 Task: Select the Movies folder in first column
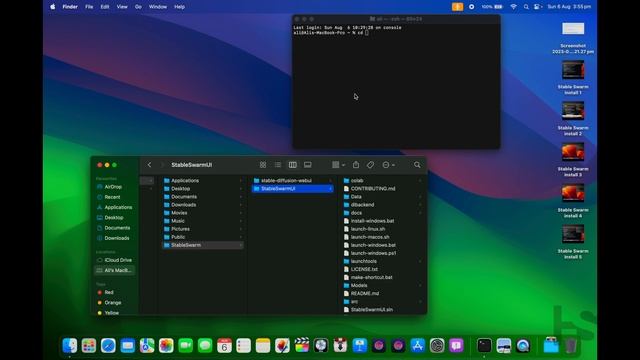coord(203,213)
